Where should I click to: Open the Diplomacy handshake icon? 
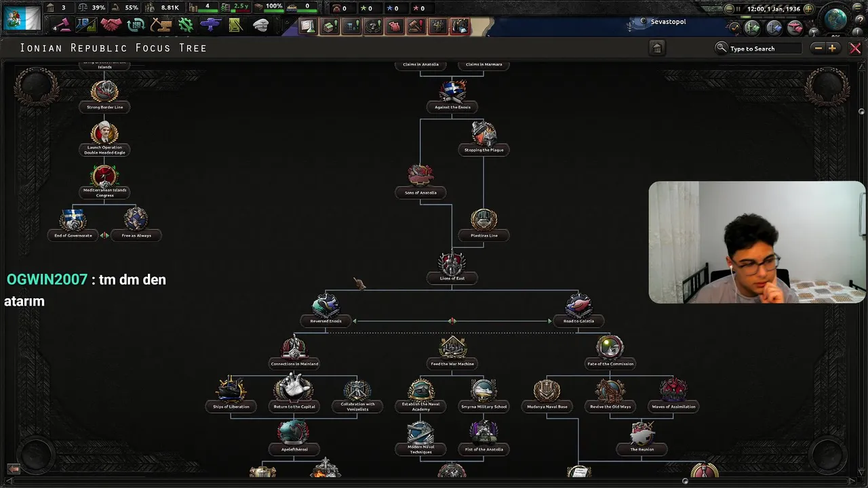(x=111, y=25)
